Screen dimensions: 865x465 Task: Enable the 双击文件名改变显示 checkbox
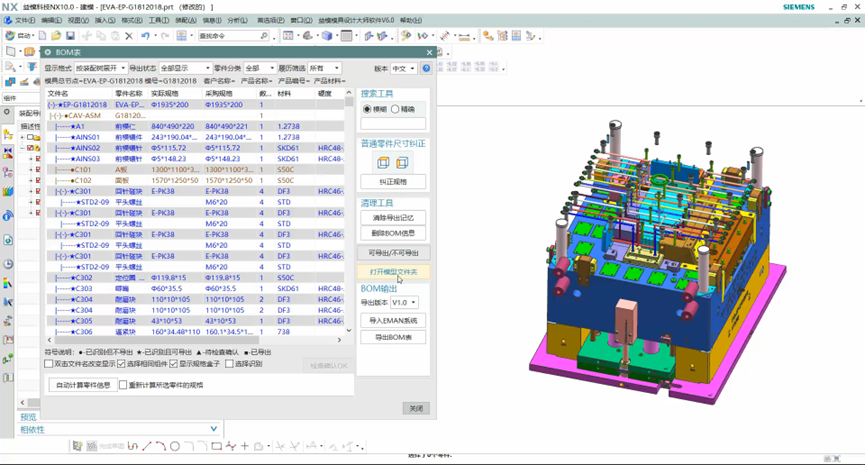(50, 363)
